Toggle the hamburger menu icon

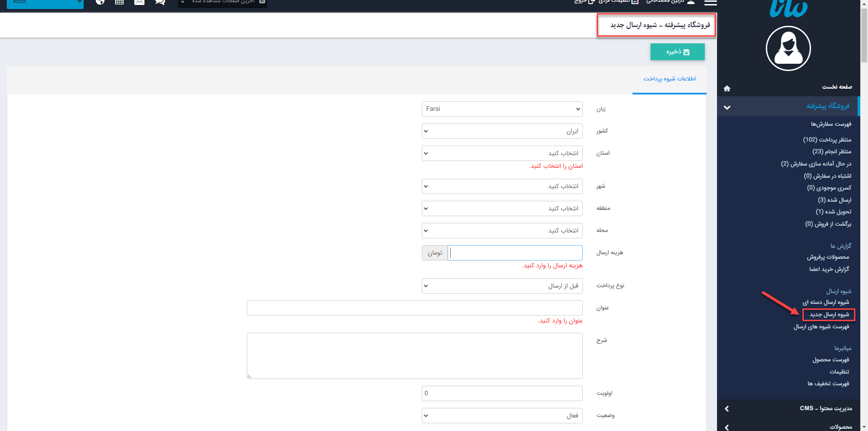click(710, 3)
